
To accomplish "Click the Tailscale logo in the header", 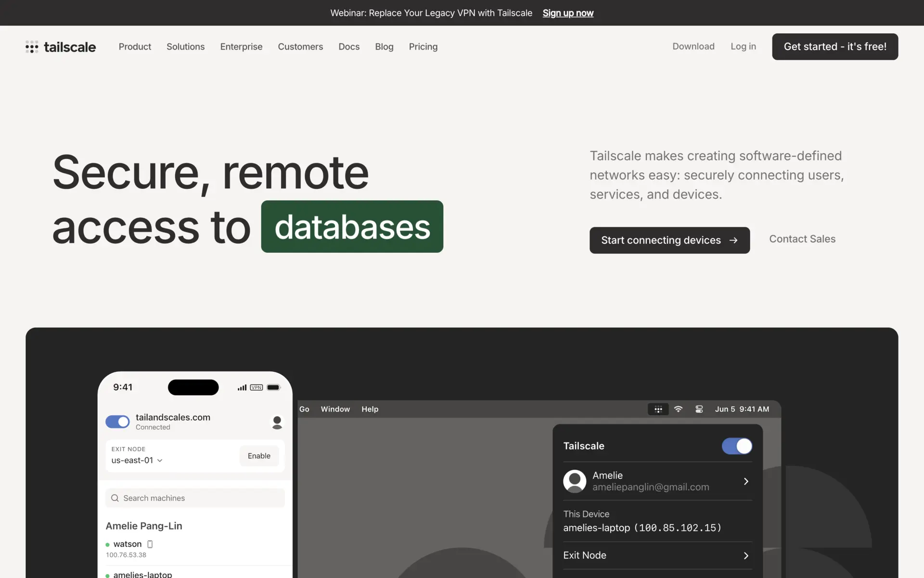I will tap(61, 47).
